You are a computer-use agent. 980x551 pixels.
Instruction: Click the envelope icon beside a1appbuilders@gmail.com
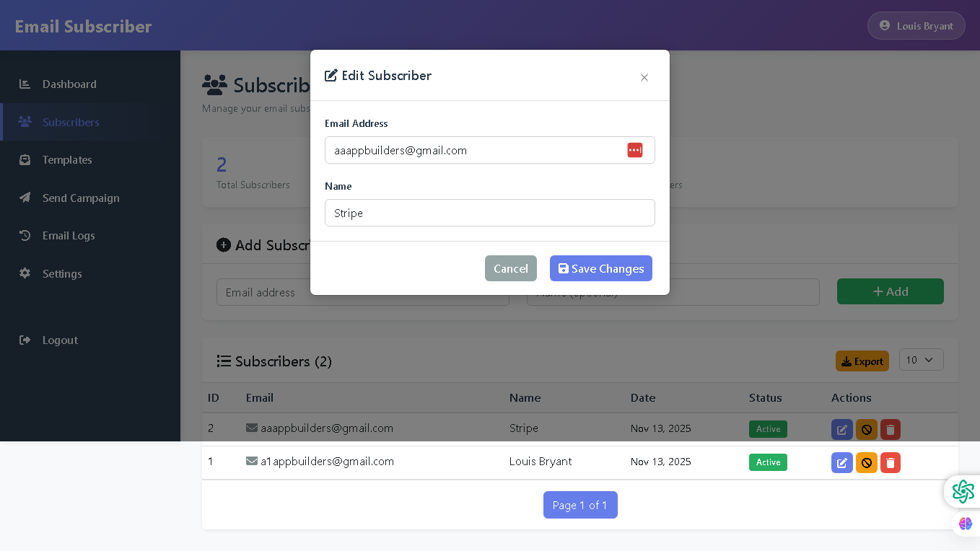coord(252,461)
